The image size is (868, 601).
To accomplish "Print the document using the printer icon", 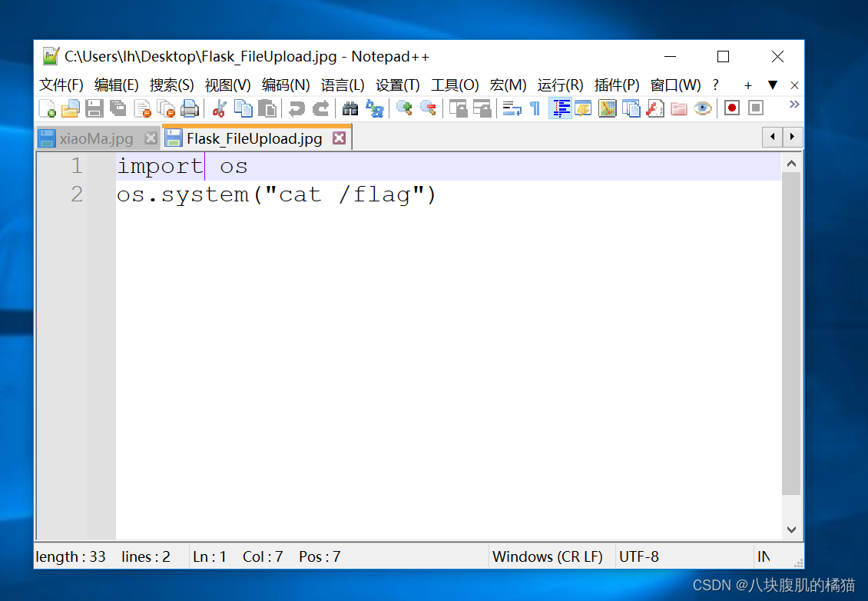I will coord(190,108).
